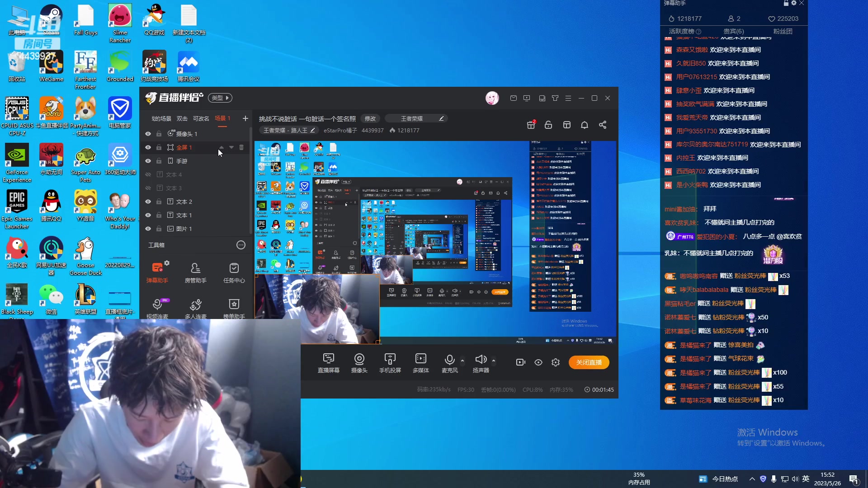Screen dimensions: 868x488
Task: Expand the toolbox with the more options icon
Action: tap(241, 245)
